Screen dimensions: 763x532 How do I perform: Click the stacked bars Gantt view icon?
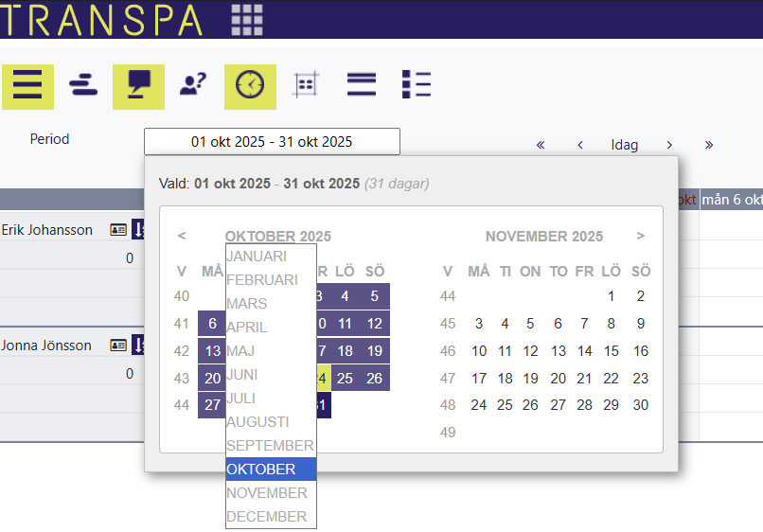click(x=83, y=85)
